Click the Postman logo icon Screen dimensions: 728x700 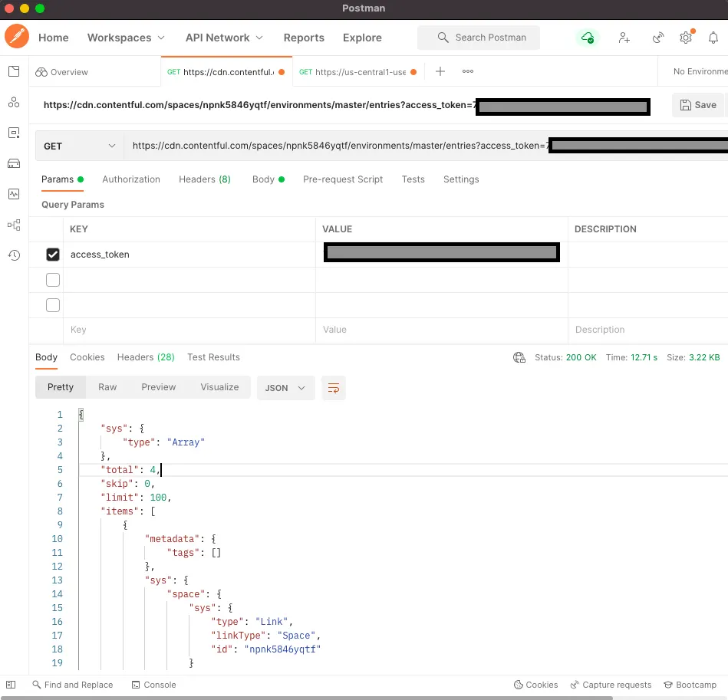[17, 37]
